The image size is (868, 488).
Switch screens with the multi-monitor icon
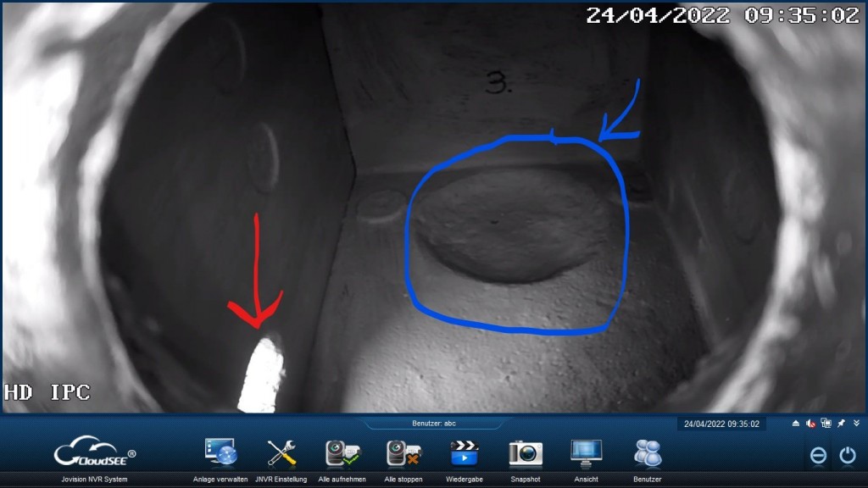(x=826, y=424)
